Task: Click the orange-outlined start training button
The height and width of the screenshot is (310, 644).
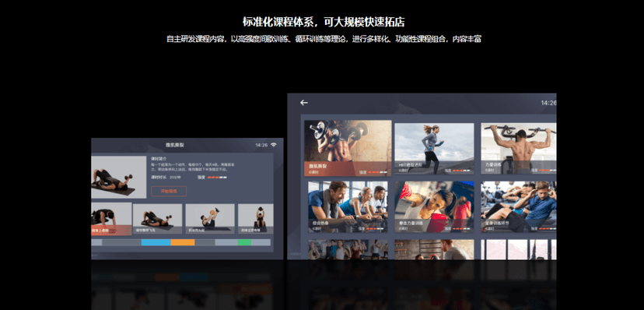Action: click(x=169, y=191)
